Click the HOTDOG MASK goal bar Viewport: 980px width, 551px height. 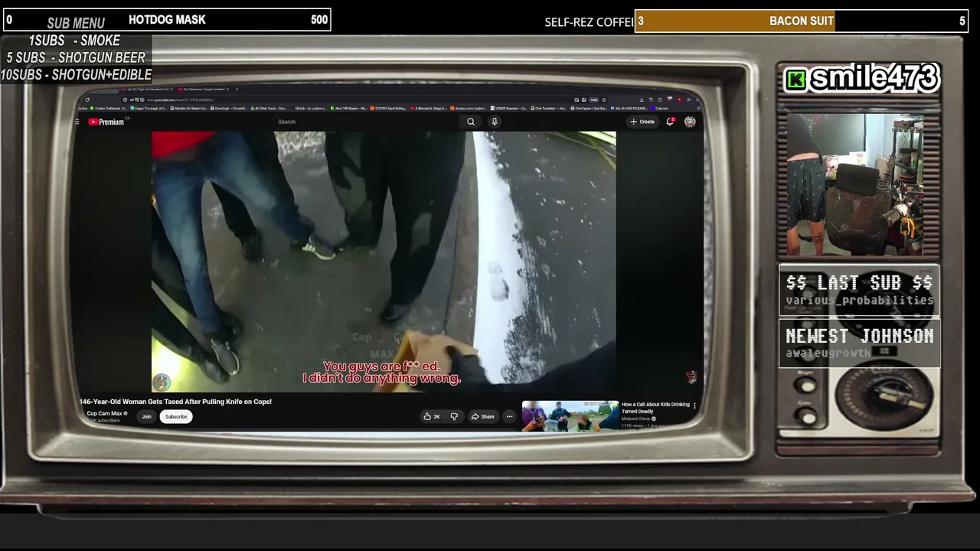167,20
